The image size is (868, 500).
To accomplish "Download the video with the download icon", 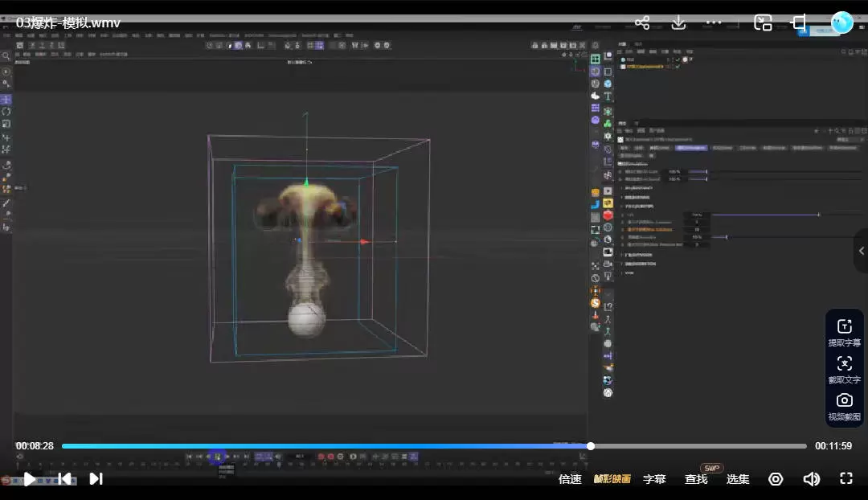I will [x=678, y=23].
